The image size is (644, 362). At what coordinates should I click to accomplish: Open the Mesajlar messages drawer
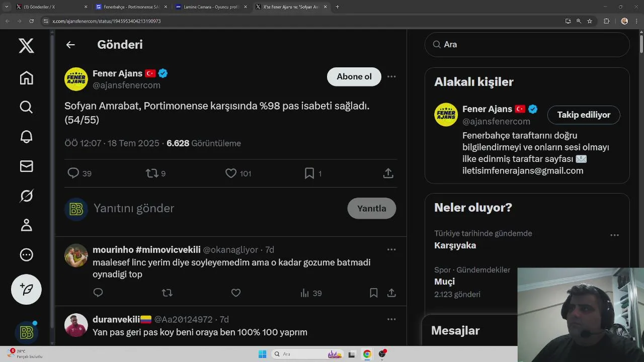455,330
